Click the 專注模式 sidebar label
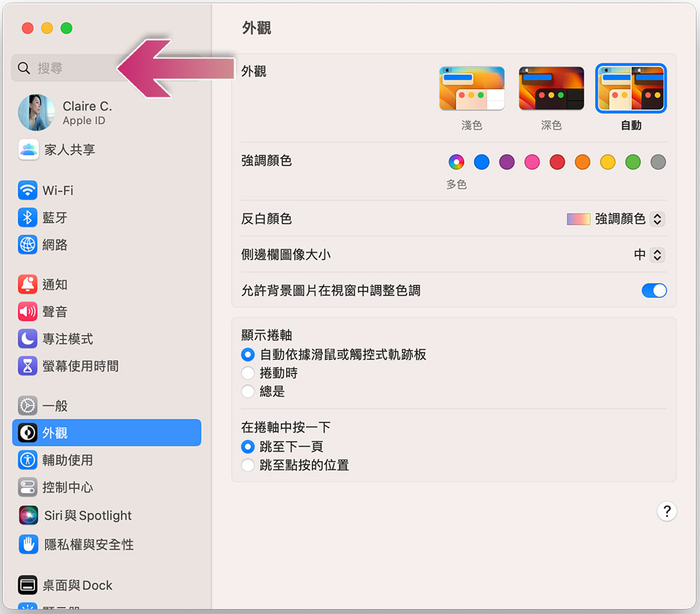700x614 pixels. click(68, 339)
